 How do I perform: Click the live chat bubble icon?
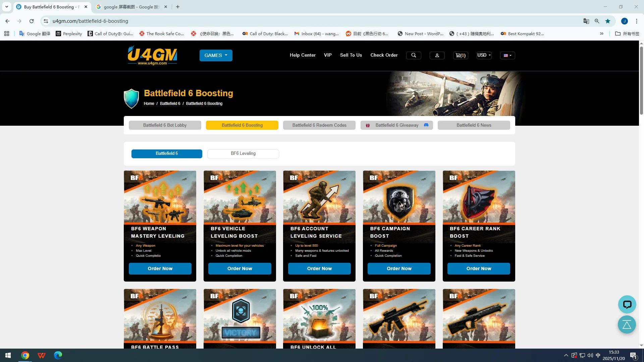pyautogui.click(x=627, y=304)
